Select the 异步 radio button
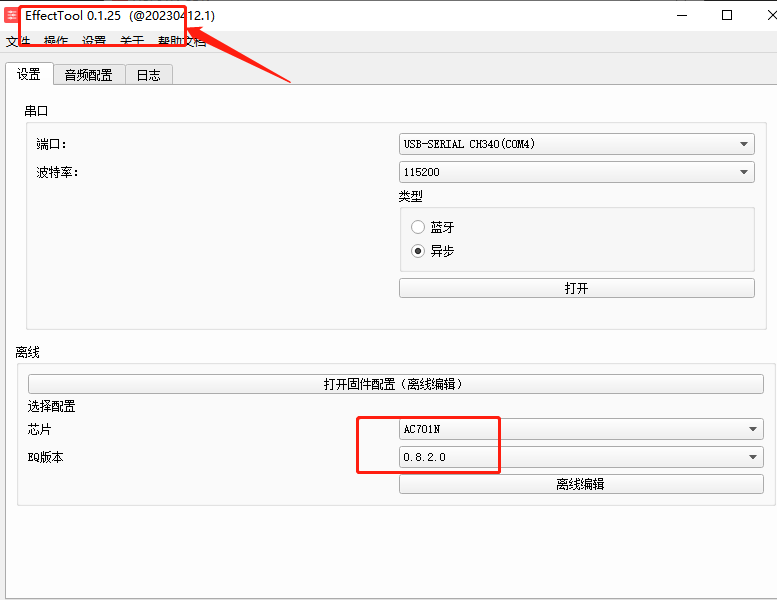 click(418, 251)
